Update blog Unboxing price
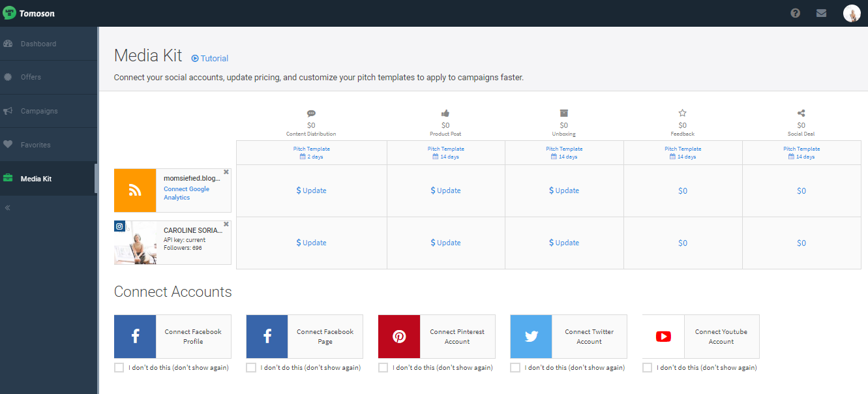Image resolution: width=868 pixels, height=394 pixels. (564, 190)
